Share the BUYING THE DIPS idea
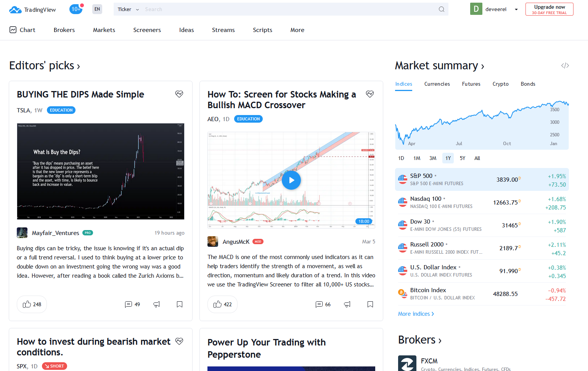The width and height of the screenshot is (588, 371). pos(157,304)
